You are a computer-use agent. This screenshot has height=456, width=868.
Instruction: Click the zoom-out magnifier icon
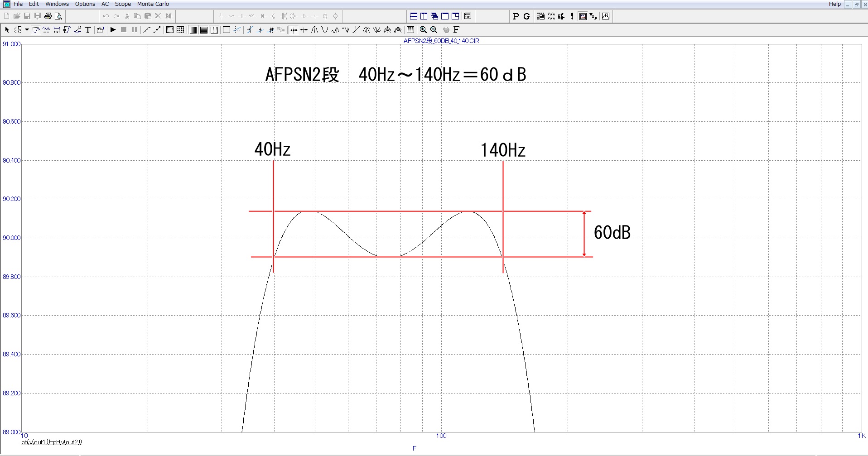(x=434, y=30)
